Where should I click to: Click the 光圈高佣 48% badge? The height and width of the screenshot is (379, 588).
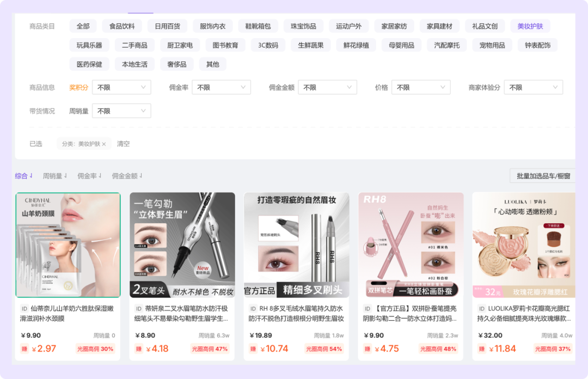click(x=438, y=349)
